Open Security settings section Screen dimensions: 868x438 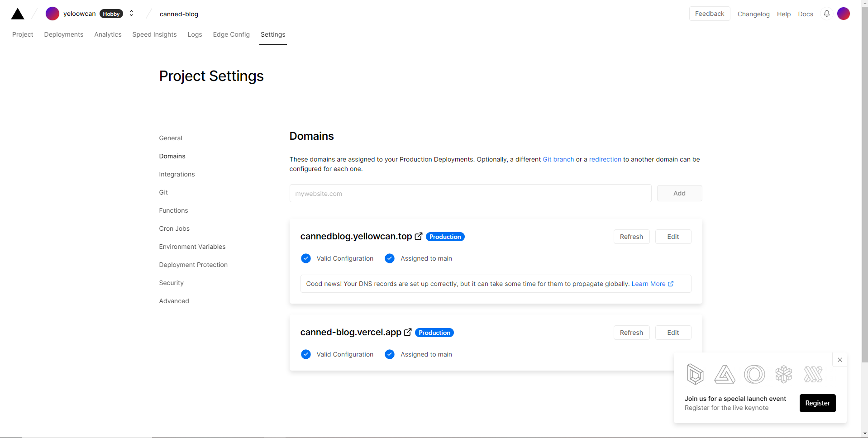(x=171, y=283)
